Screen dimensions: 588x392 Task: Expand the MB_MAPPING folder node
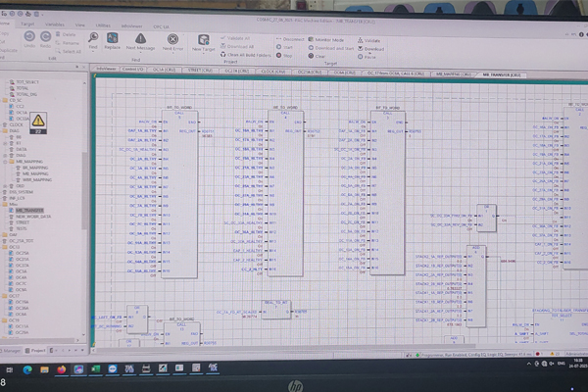[5, 162]
